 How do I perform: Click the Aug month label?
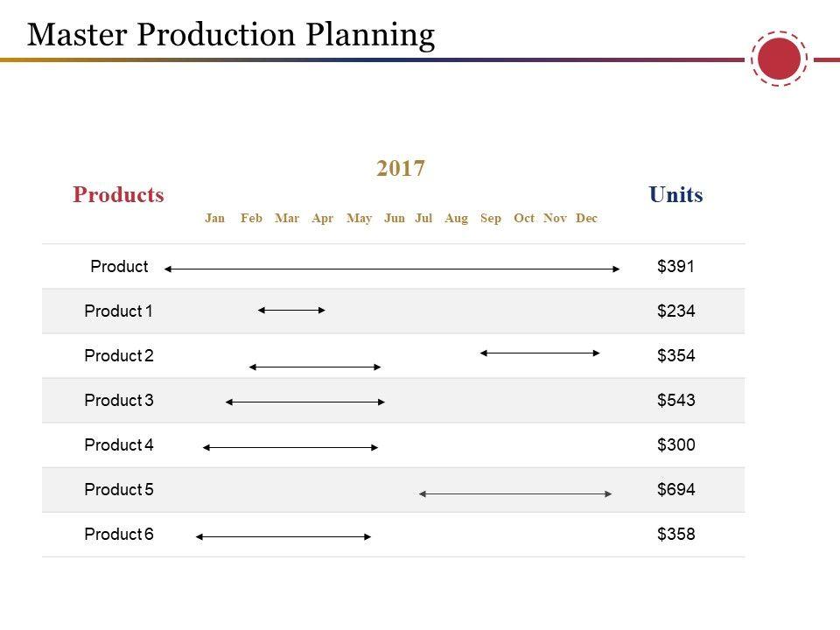click(456, 218)
